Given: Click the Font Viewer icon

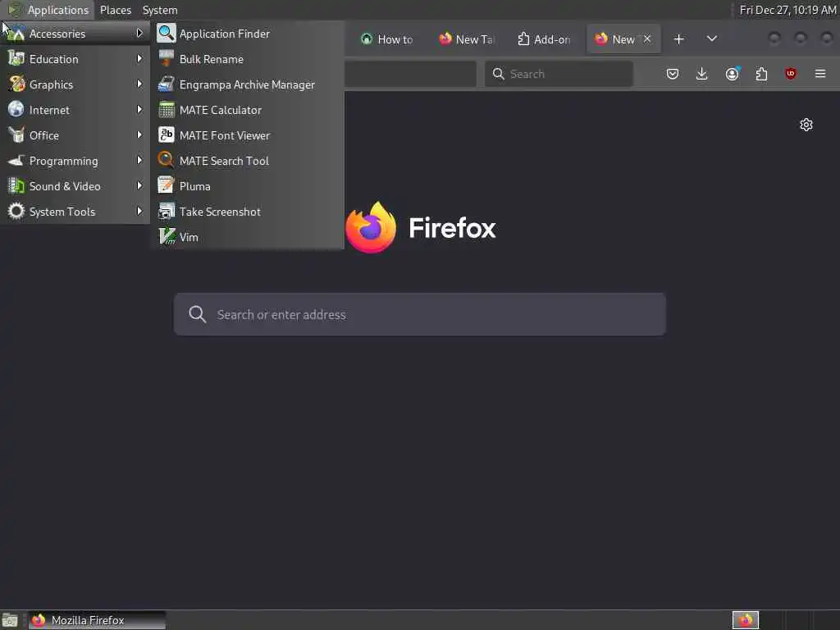Looking at the screenshot, I should tap(166, 135).
